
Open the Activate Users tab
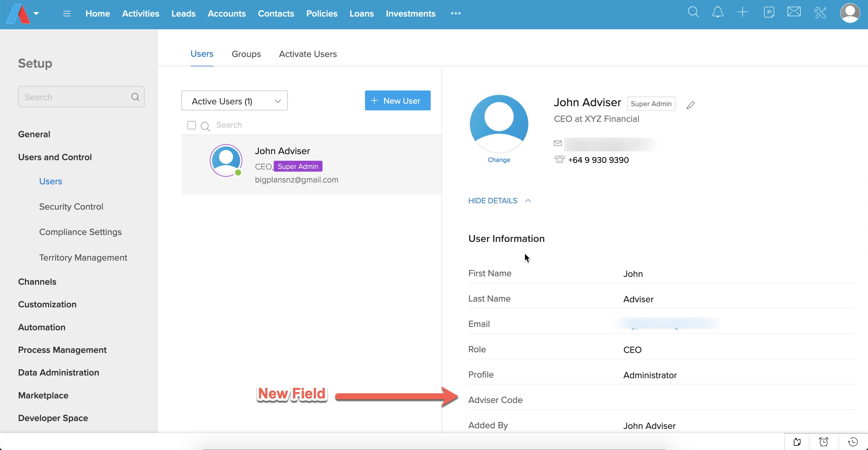(x=308, y=54)
